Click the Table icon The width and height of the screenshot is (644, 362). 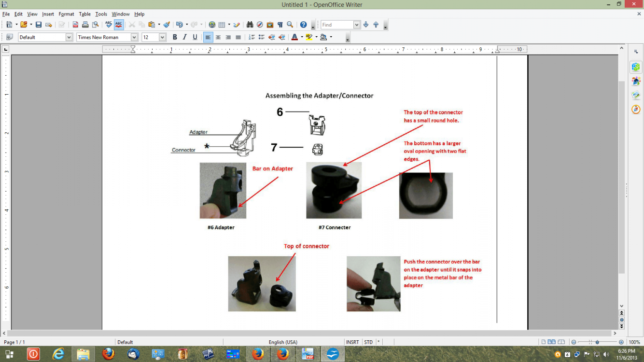click(222, 25)
